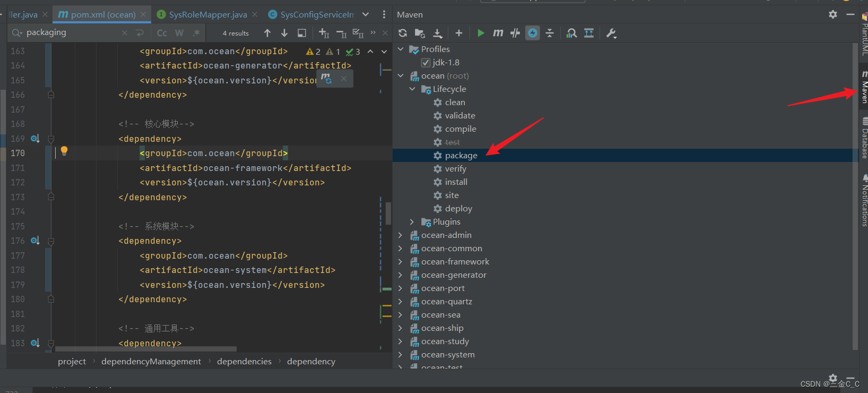Open search history dropdown magnifier
This screenshot has width=868, height=393.
point(17,33)
